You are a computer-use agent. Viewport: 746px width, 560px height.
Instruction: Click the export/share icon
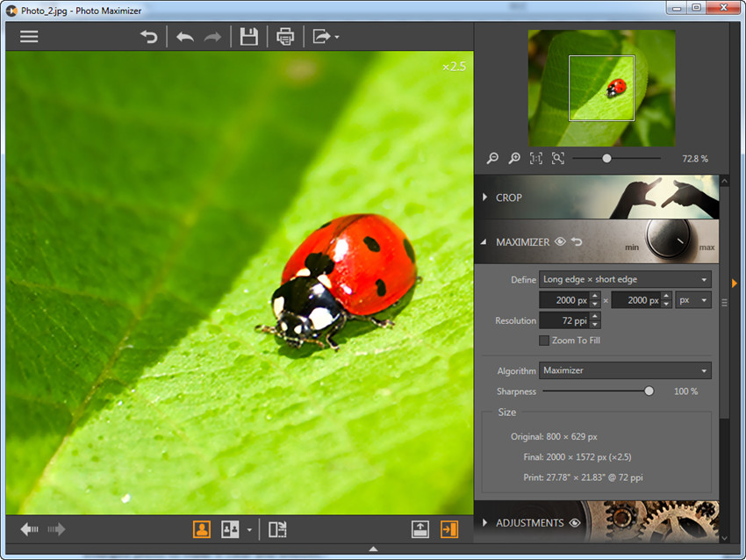(x=321, y=37)
